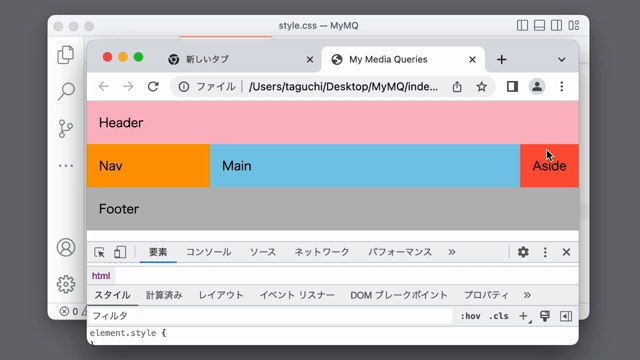The image size is (640, 360).
Task: Open DevTools settings gear
Action: click(523, 252)
